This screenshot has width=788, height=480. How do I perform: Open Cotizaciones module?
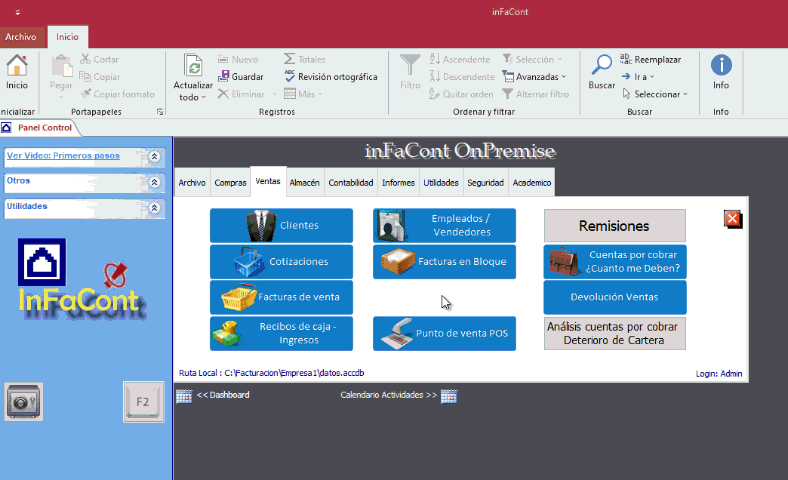[281, 261]
